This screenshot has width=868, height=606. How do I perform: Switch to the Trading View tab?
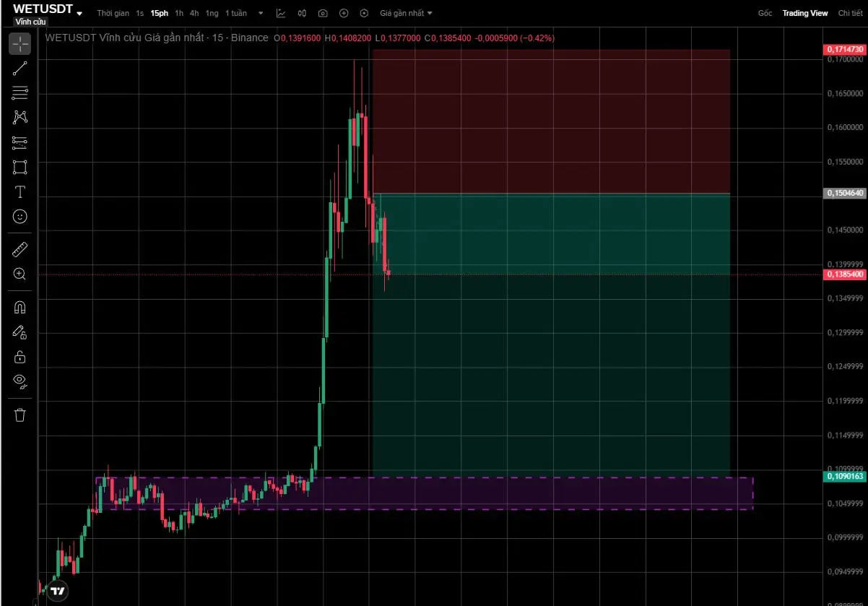pos(805,13)
